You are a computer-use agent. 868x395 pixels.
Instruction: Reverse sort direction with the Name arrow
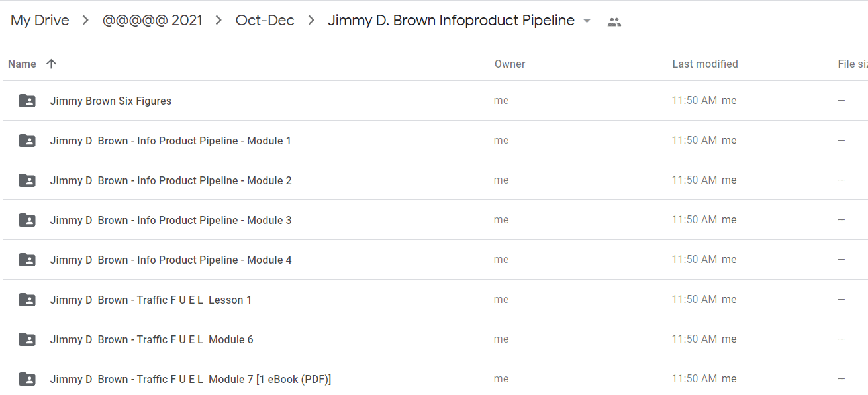point(52,64)
